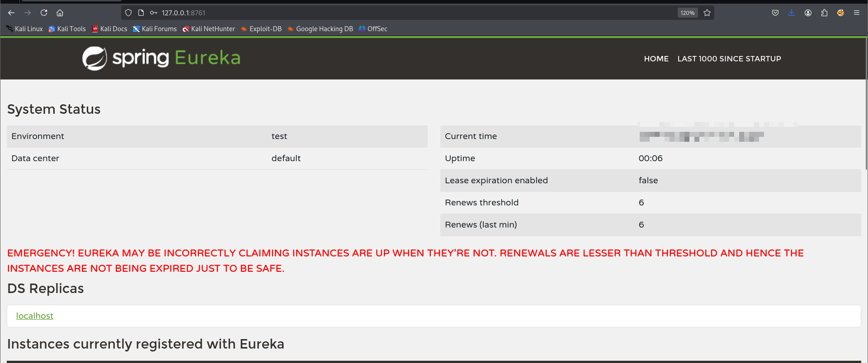Follow the localhost replica link
The height and width of the screenshot is (363, 868).
[35, 316]
